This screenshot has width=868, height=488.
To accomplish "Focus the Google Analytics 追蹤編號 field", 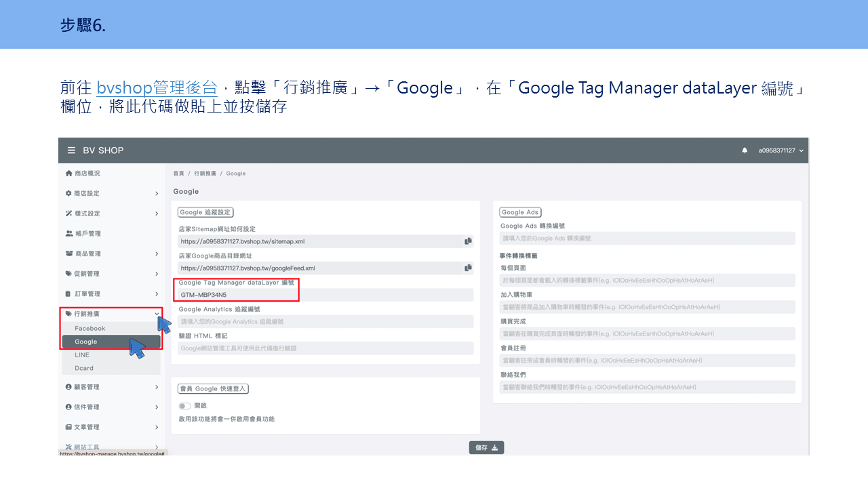I will (326, 321).
